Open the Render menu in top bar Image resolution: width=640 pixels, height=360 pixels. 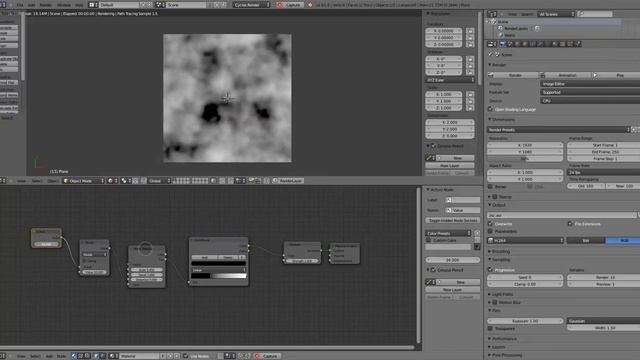tap(45, 5)
